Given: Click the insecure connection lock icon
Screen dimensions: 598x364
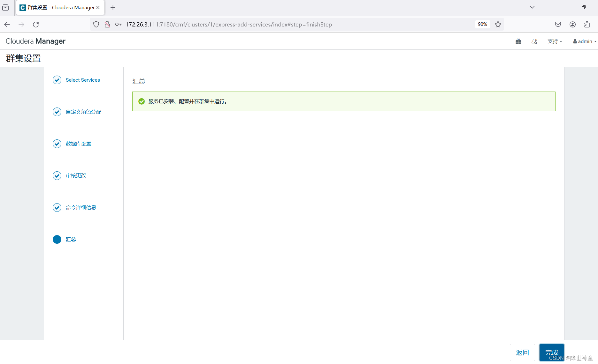Looking at the screenshot, I should 107,25.
